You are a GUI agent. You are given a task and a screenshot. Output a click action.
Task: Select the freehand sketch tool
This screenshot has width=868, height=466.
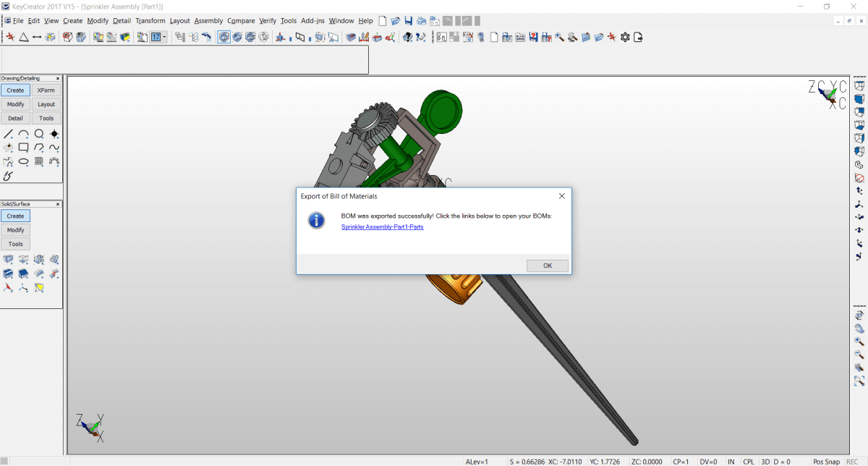pos(9,175)
